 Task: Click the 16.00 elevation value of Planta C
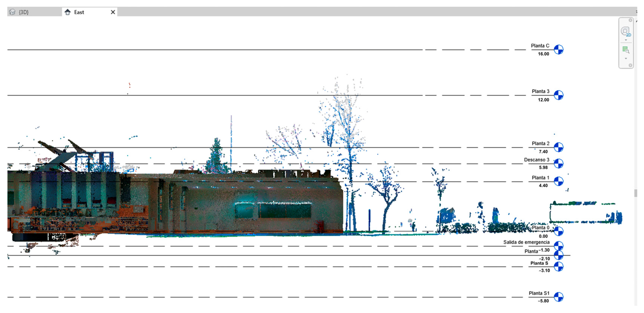coord(544,54)
